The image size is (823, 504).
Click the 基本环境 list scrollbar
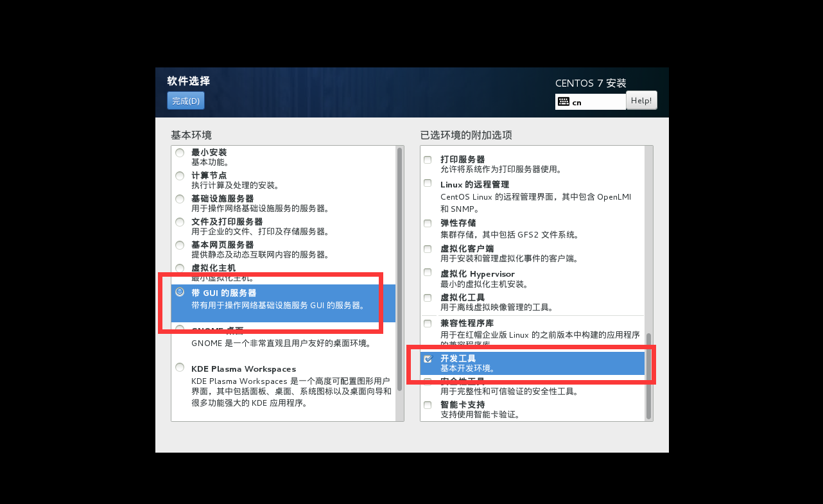click(x=399, y=270)
